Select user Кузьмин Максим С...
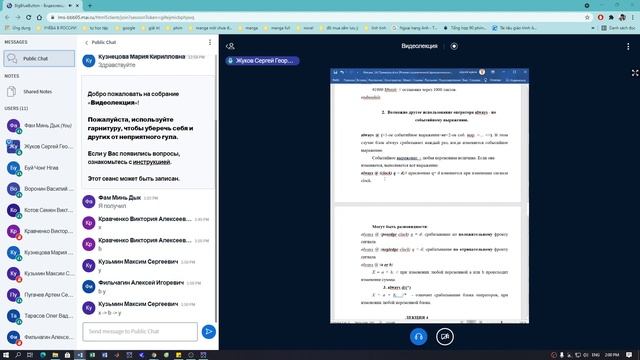Screen dimensions: 640x360 pos(40,273)
